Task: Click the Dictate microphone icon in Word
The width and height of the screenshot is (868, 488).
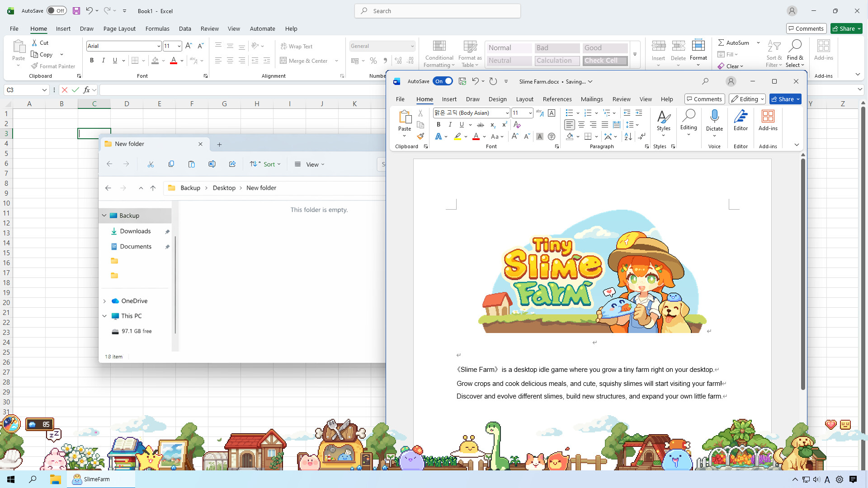Action: click(x=714, y=117)
